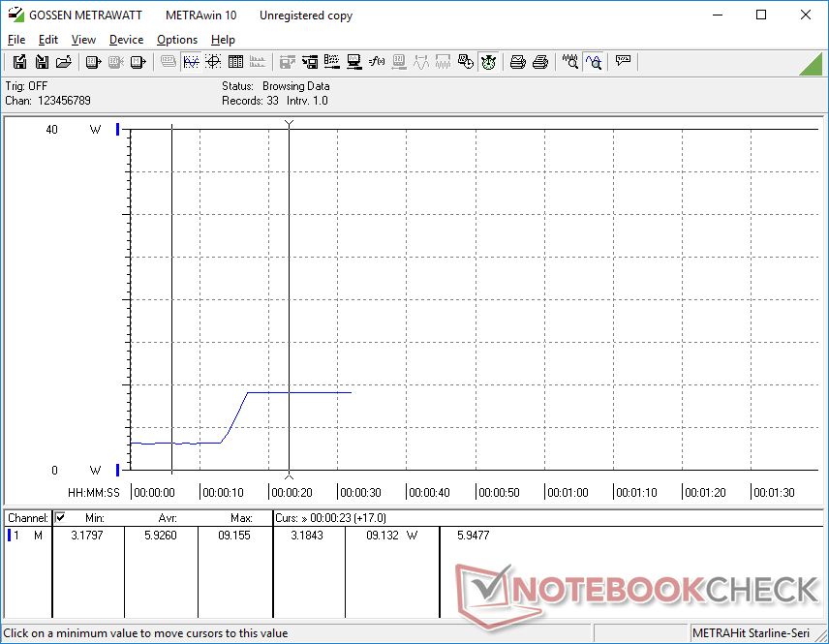Open the timed recording clock icon

coord(466,62)
